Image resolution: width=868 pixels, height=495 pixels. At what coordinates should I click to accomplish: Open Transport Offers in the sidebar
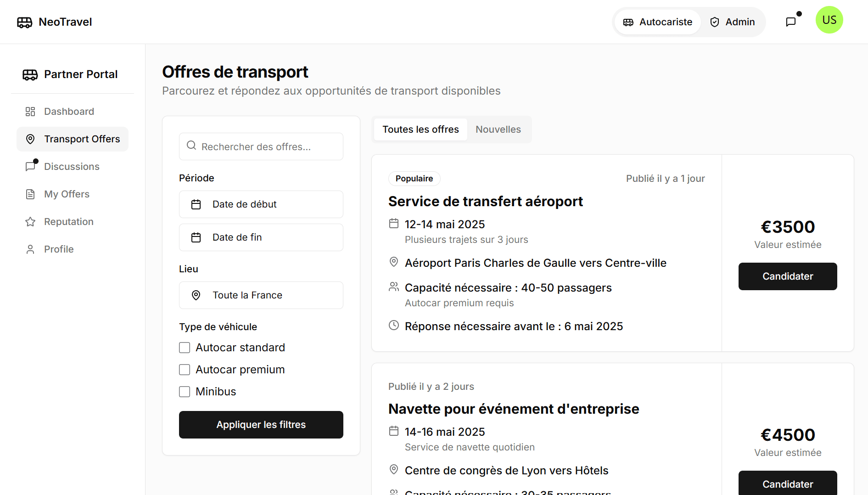[73, 139]
